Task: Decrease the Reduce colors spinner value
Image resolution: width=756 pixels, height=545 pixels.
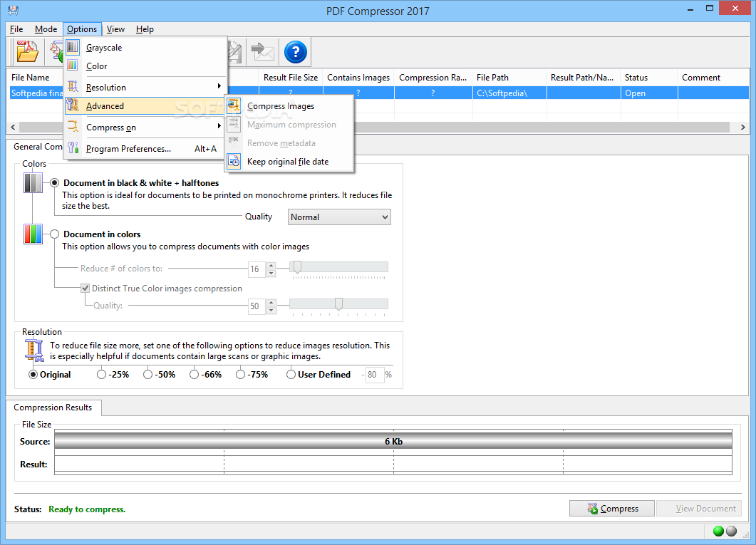Action: click(x=271, y=273)
